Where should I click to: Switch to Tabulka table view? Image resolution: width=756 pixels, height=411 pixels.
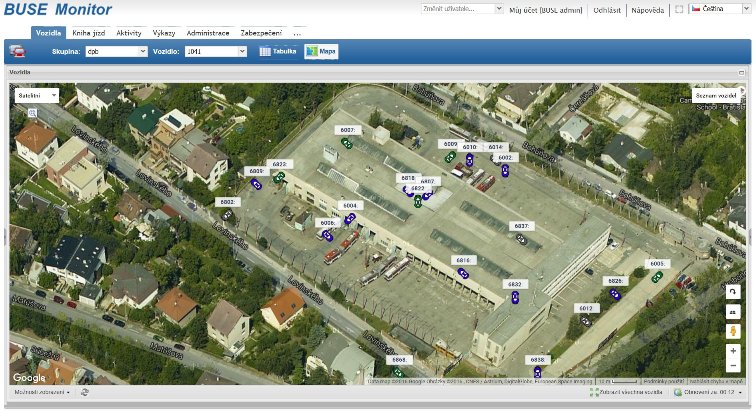[x=278, y=51]
